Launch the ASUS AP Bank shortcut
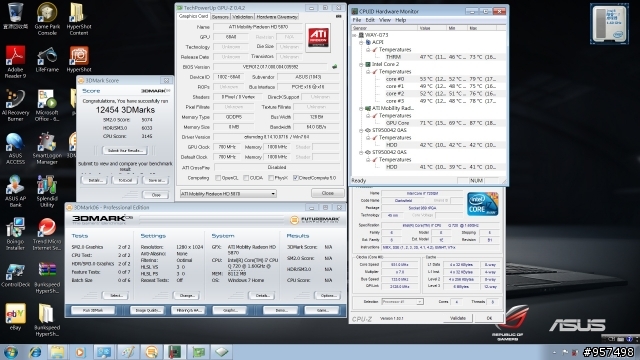The width and height of the screenshot is (640, 360). click(15, 191)
